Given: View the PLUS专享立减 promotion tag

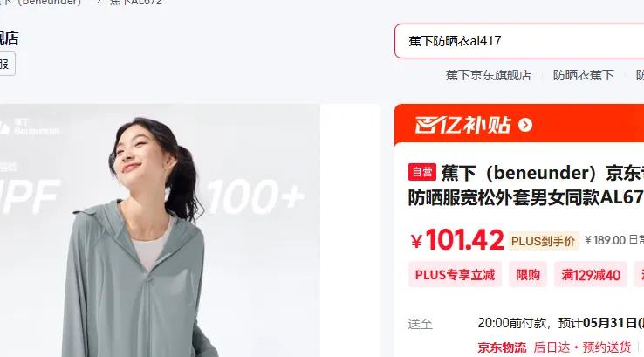Looking at the screenshot, I should (455, 274).
